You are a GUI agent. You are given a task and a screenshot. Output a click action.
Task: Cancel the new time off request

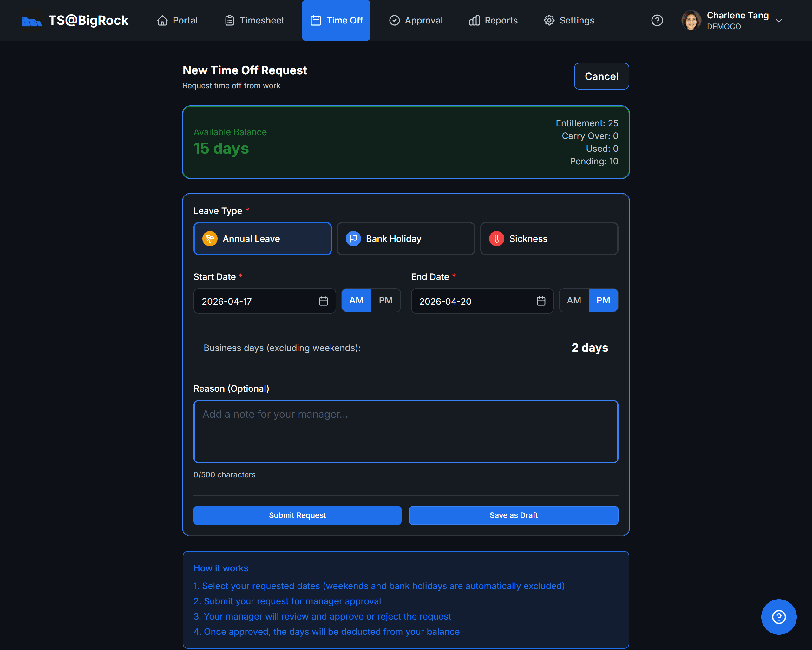(x=601, y=76)
